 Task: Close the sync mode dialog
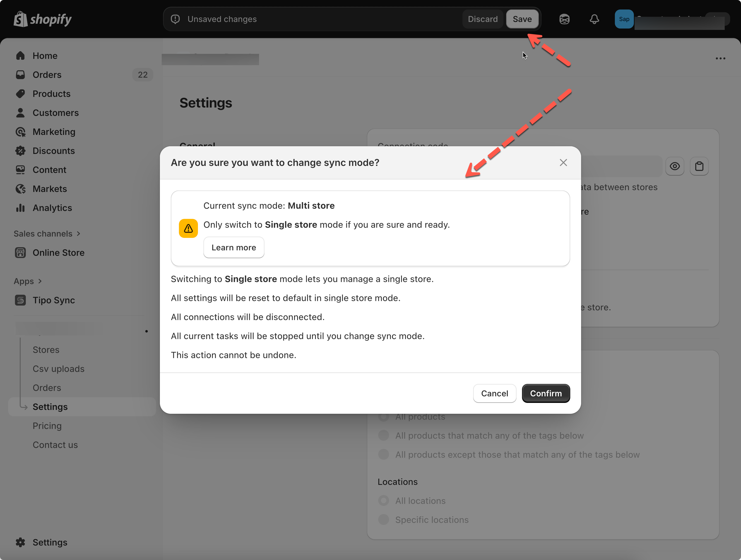pyautogui.click(x=563, y=163)
